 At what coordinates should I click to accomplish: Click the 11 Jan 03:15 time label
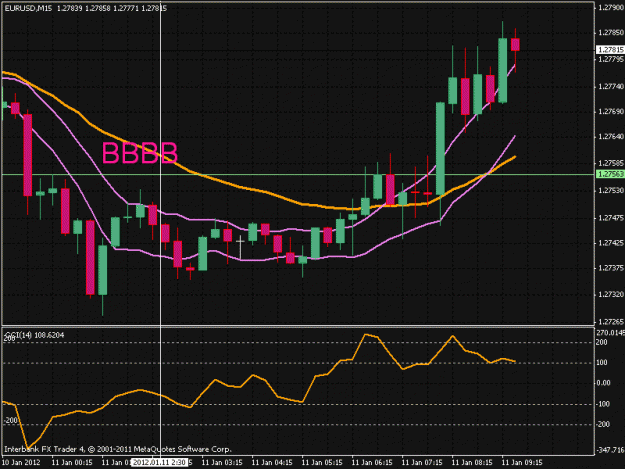coord(222,463)
